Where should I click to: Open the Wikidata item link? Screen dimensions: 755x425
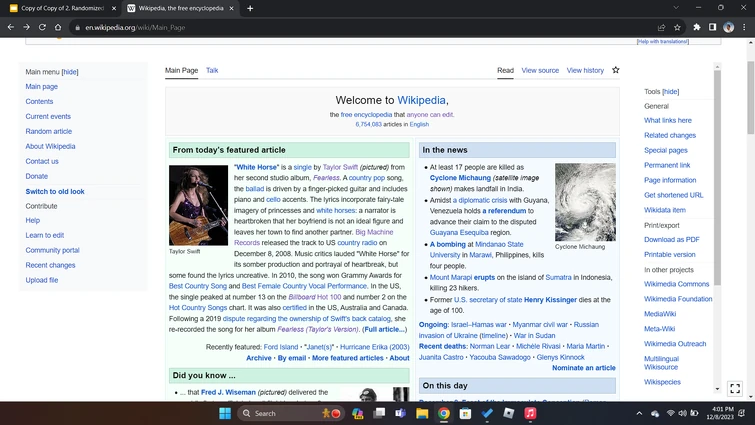[x=665, y=210]
